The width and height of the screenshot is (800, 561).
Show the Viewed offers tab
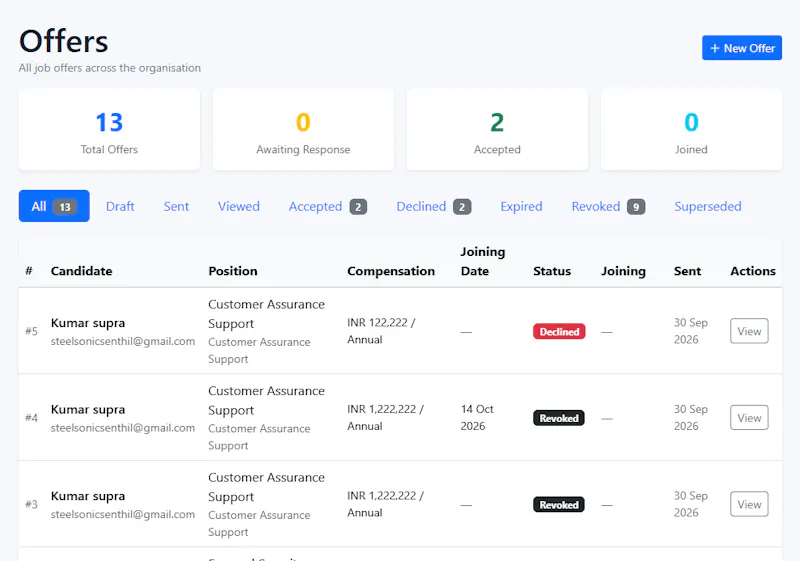pyautogui.click(x=239, y=206)
